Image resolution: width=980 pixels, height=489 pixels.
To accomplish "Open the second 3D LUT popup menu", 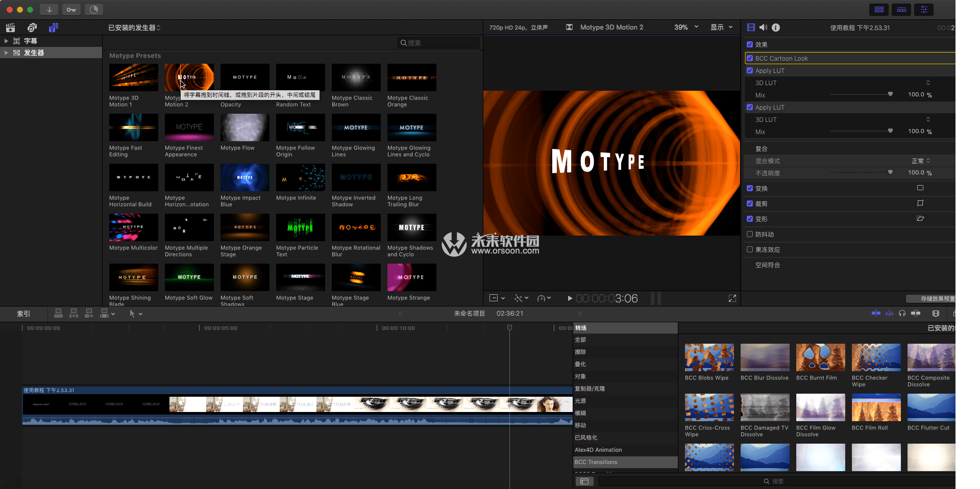I will coord(928,119).
